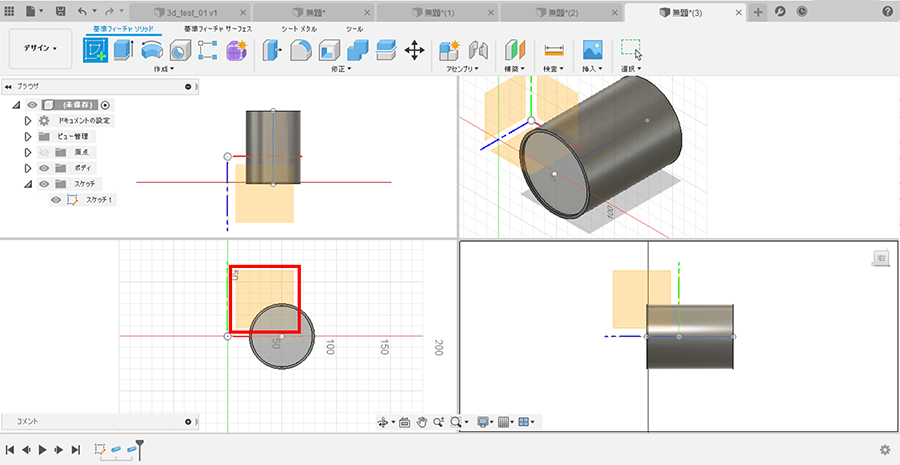Viewport: 900px width, 465px height.
Task: Expand the ドキュメントの設定 tree node
Action: tap(28, 120)
